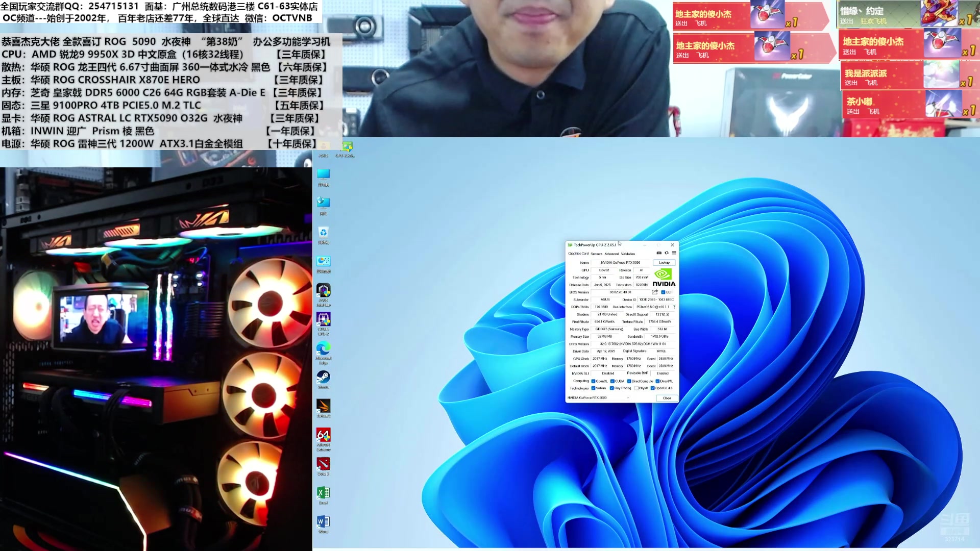Open Excel desktop shortcut
The width and height of the screenshot is (980, 551).
(323, 495)
